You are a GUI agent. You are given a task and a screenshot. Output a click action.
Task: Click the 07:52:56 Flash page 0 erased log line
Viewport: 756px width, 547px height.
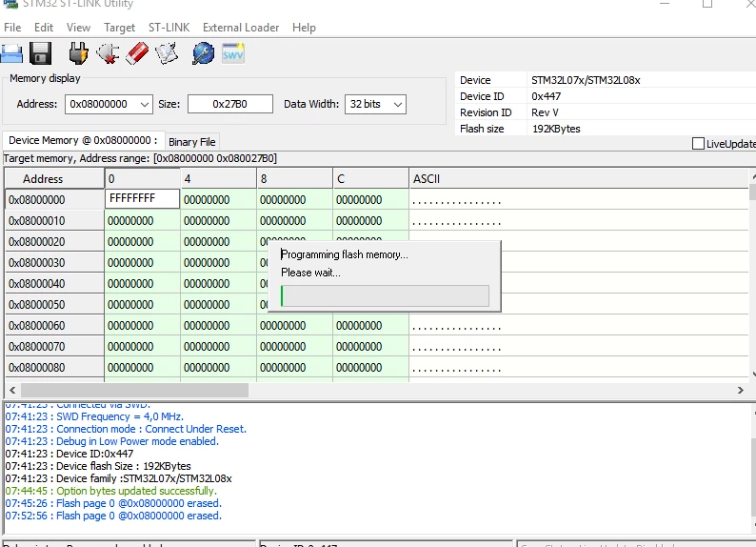(x=113, y=516)
